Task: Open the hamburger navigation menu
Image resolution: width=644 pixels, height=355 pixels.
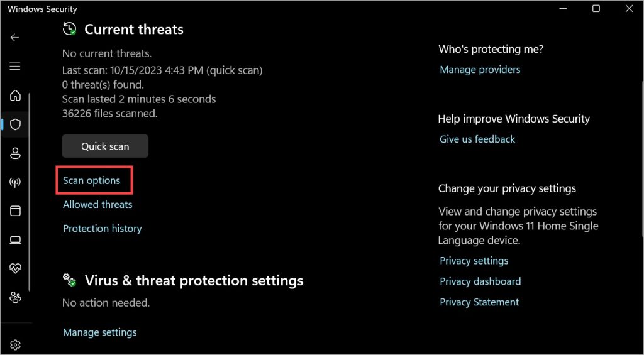Action: 15,67
